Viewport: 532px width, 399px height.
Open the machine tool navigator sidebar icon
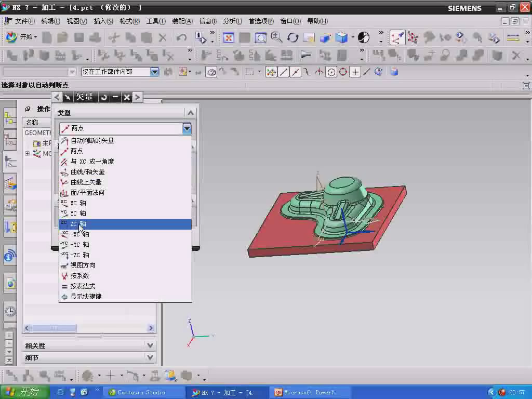point(10,227)
